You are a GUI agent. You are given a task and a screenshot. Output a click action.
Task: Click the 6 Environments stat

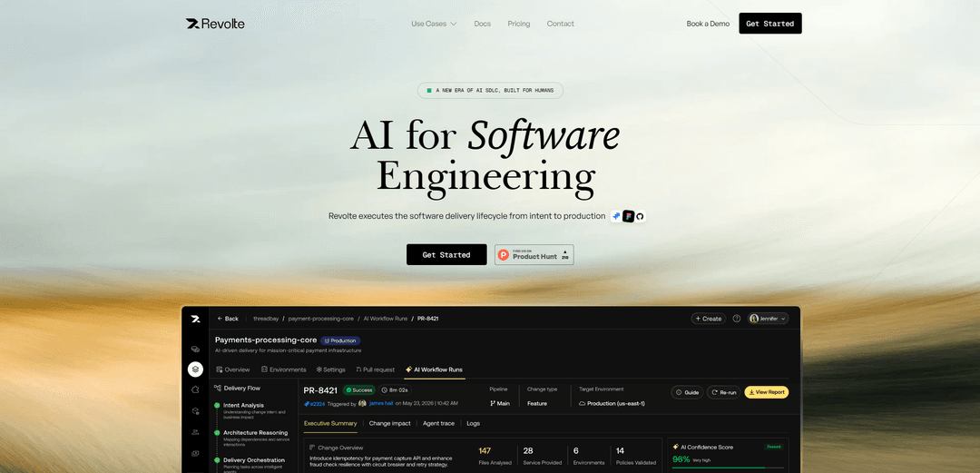point(589,456)
